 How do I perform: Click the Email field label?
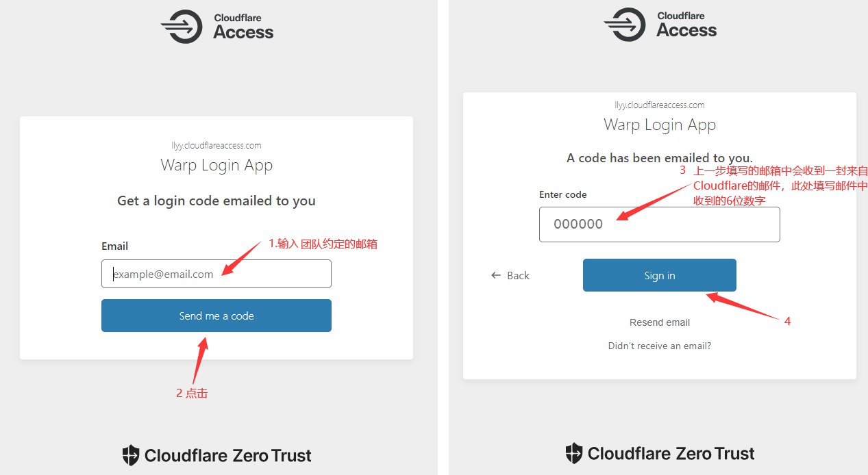point(114,246)
